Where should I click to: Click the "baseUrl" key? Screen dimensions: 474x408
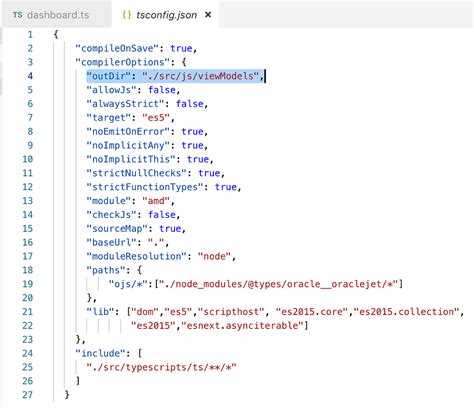point(111,242)
